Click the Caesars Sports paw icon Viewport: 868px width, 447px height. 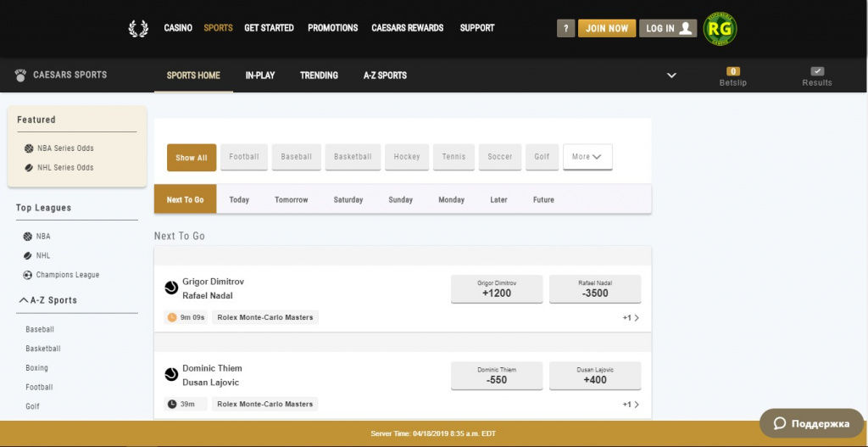pos(21,75)
